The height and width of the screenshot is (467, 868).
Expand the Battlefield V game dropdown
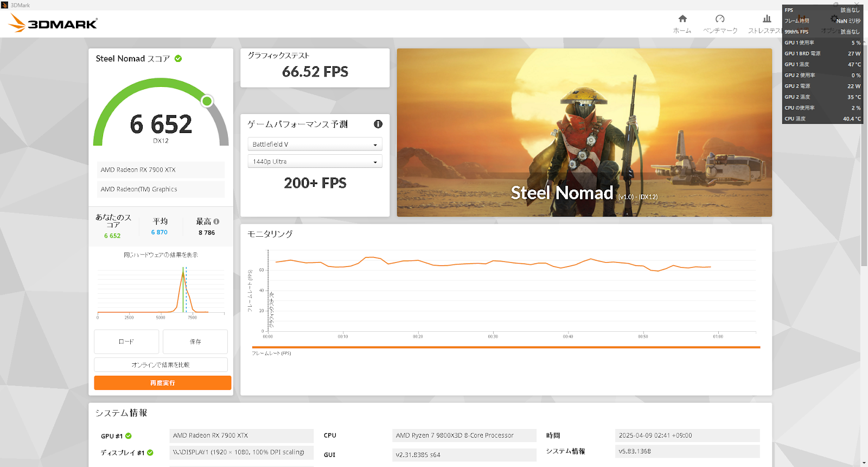pyautogui.click(x=315, y=144)
